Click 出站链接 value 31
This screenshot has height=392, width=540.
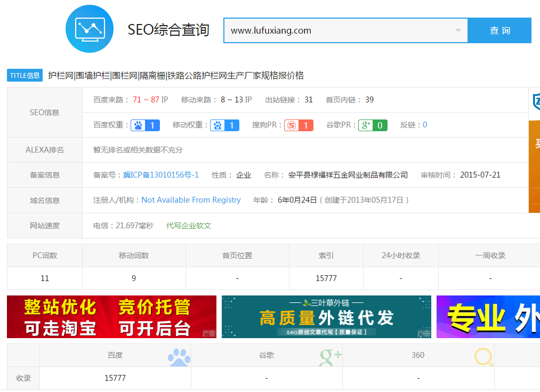coord(309,100)
